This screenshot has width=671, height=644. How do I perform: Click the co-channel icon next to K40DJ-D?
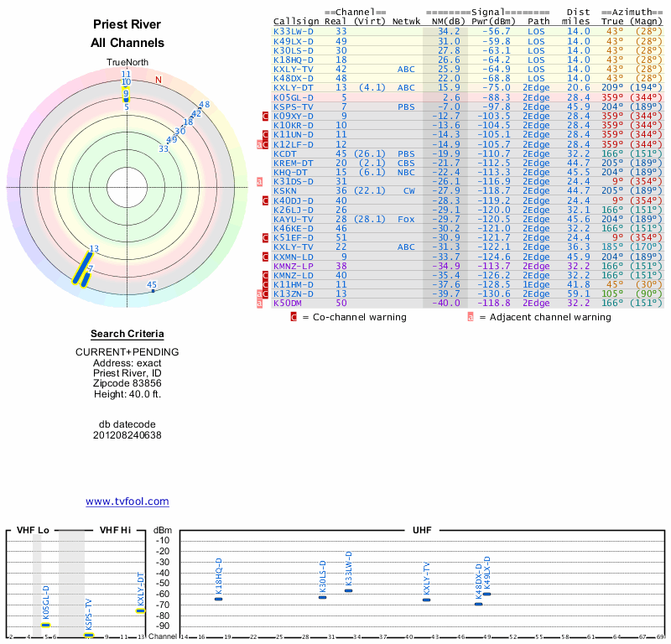[266, 200]
